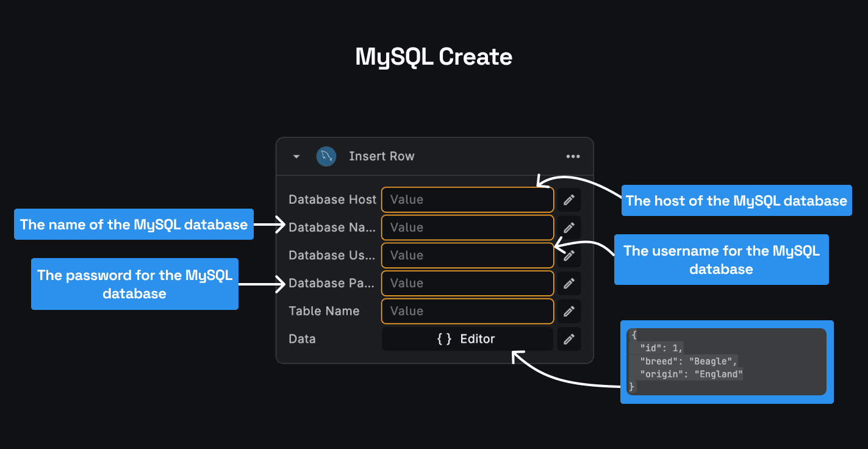Open the Data field pencil editor

[569, 339]
